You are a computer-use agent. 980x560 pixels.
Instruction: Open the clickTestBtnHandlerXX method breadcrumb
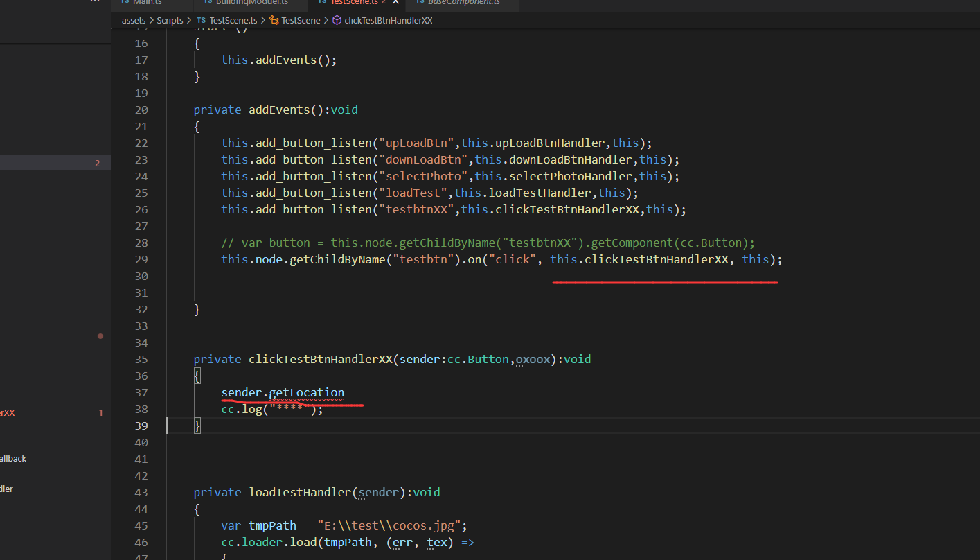coord(388,20)
